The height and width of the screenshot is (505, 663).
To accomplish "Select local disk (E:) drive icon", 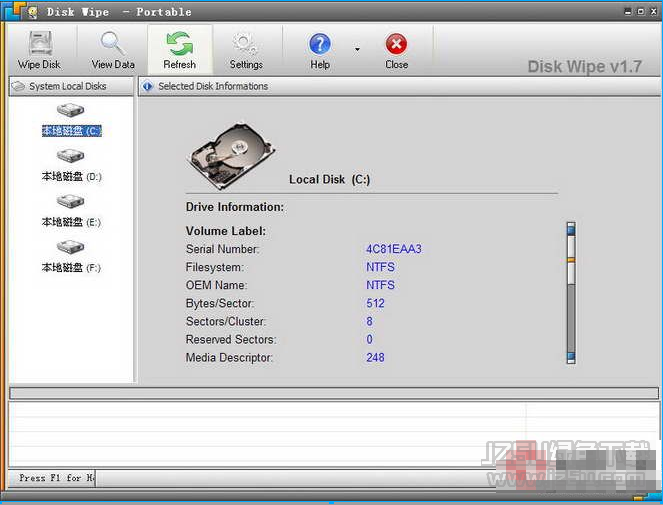I will click(71, 201).
